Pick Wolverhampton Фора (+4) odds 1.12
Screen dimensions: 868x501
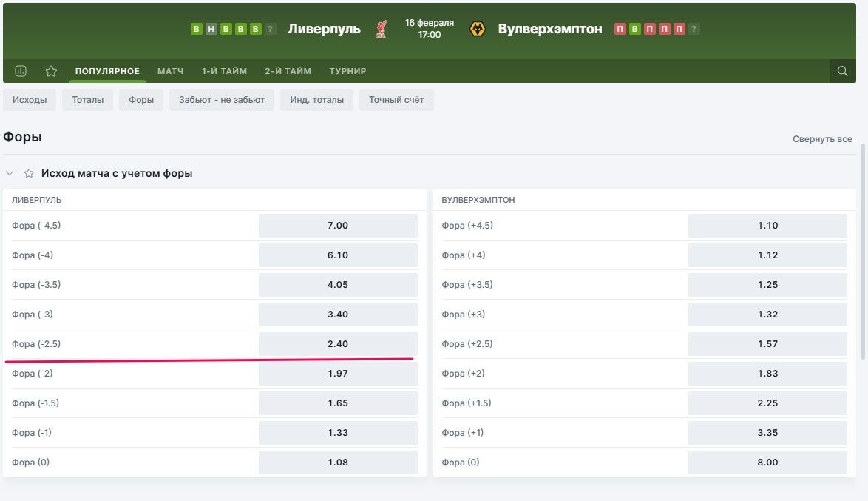[767, 255]
